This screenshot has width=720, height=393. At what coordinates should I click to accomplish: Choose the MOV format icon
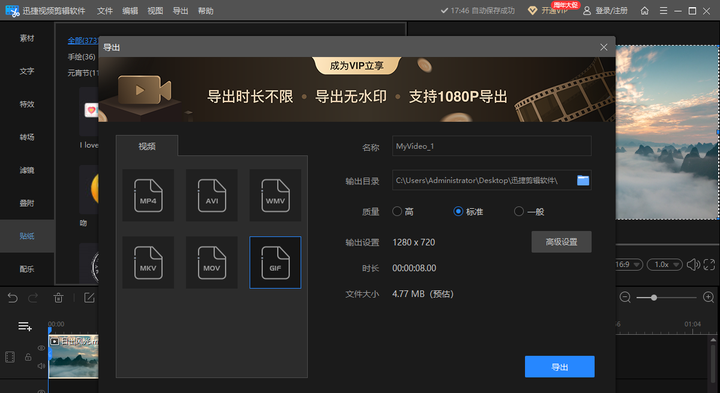212,263
